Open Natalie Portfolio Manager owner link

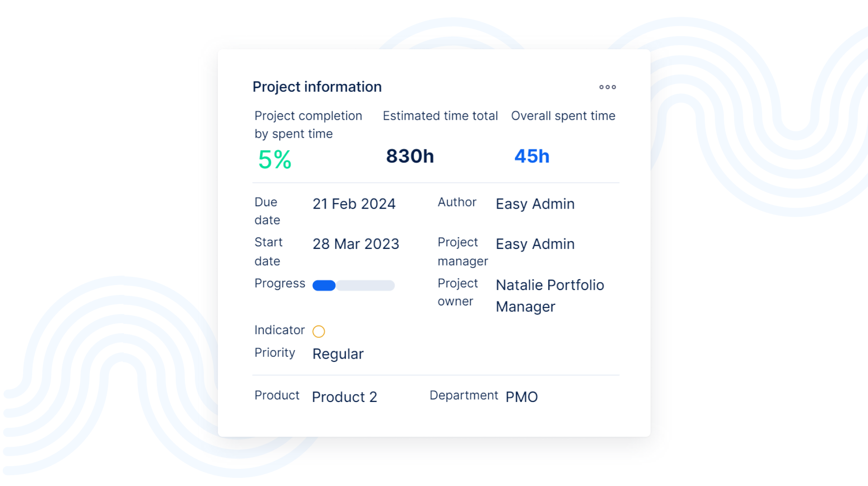coord(550,295)
